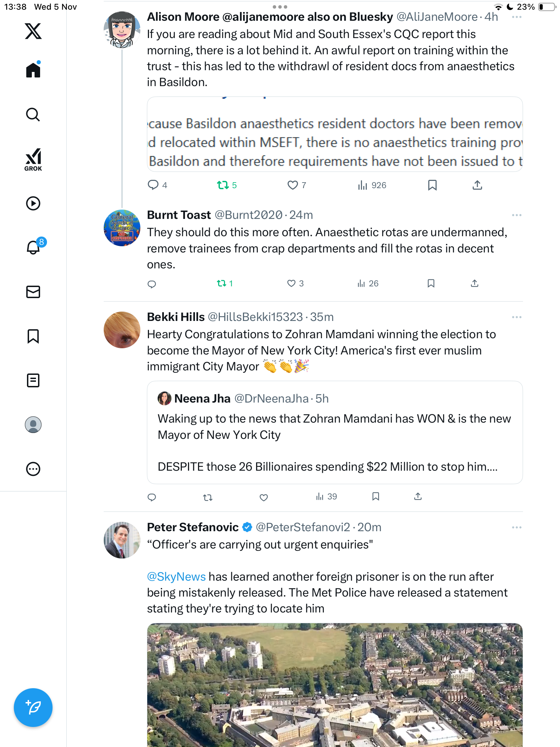Screen dimensions: 560x747
Task: View analytics for Alison Moore's 926 views
Action: pos(372,185)
